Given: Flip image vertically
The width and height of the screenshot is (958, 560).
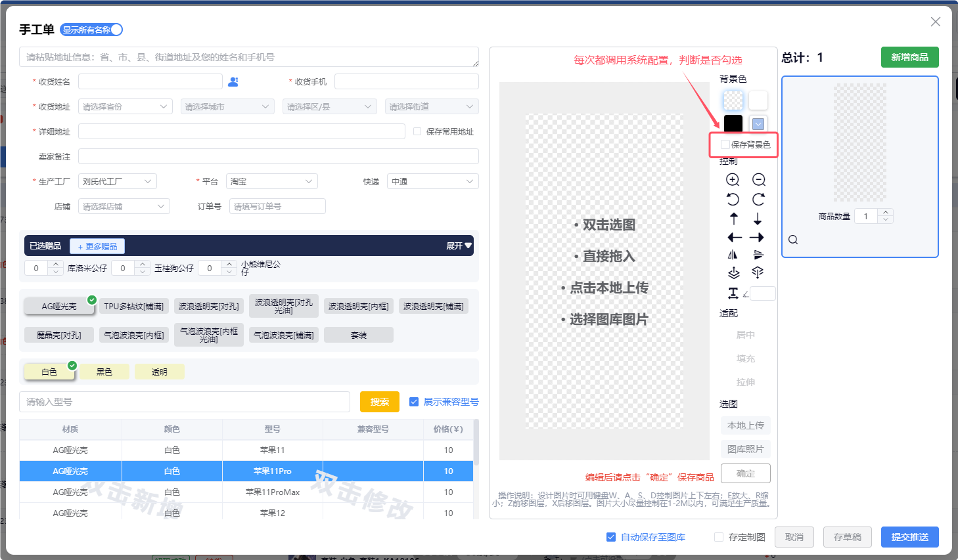Looking at the screenshot, I should [x=758, y=255].
